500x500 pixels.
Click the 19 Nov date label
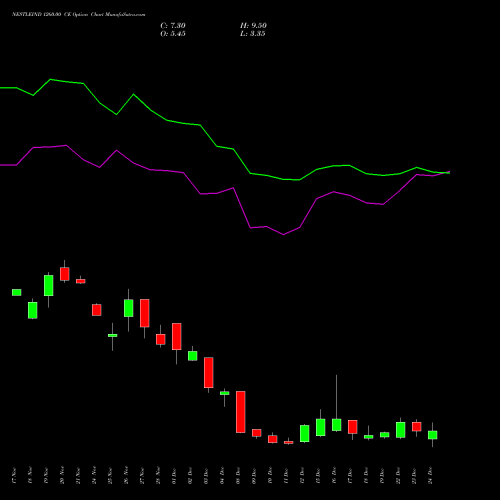pos(46,476)
